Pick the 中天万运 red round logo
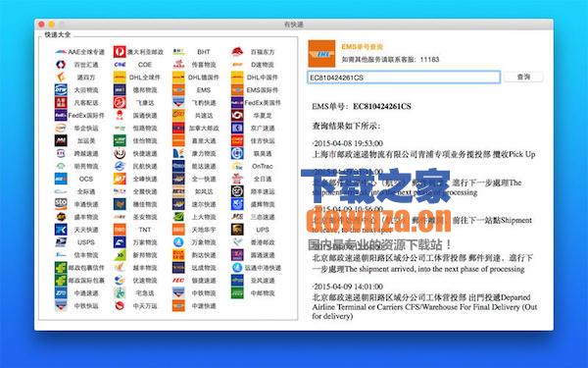 tap(120, 305)
